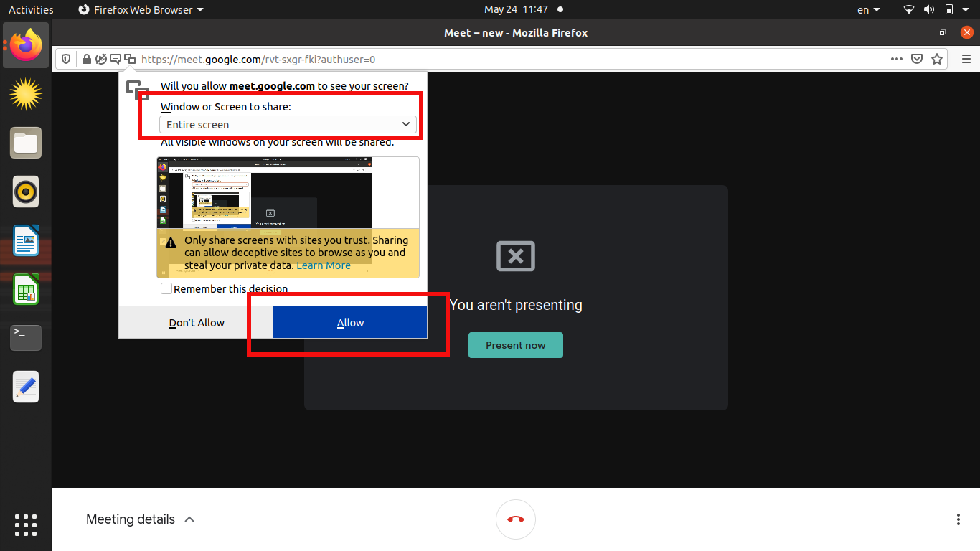Screen dimensions: 980x551
Task: Click the Meeting details label
Action: [x=131, y=519]
